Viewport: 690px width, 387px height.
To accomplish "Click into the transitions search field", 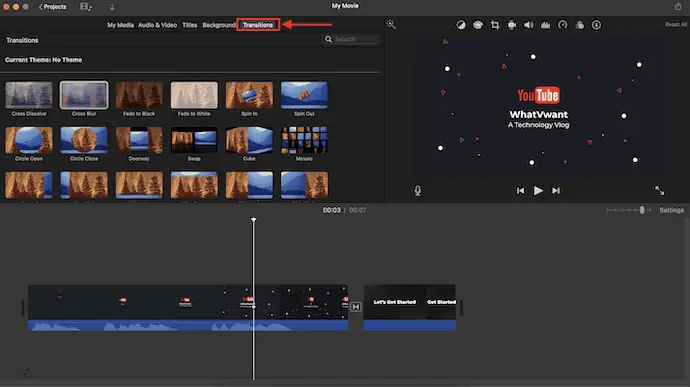I will point(352,40).
